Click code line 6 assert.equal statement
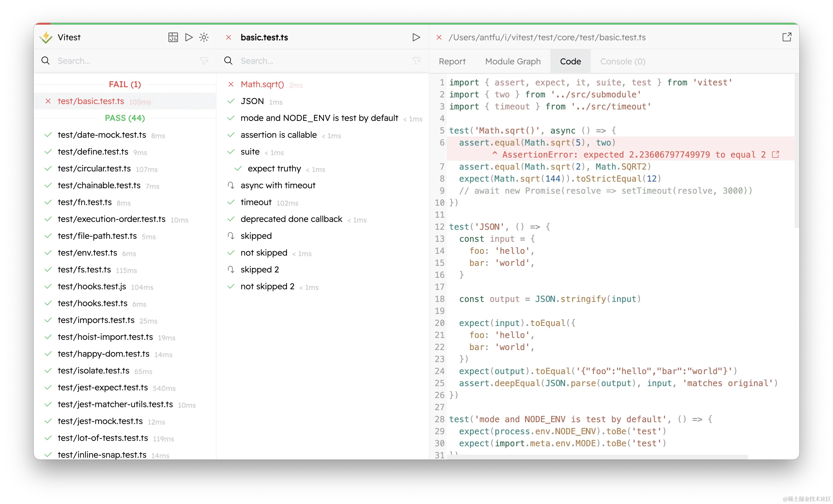 coord(537,143)
